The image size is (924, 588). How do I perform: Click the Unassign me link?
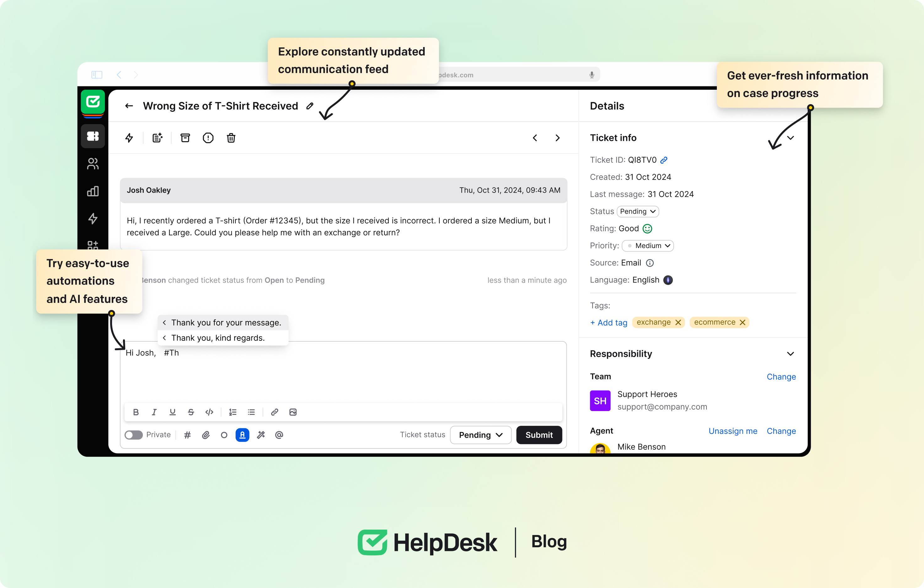click(x=733, y=431)
